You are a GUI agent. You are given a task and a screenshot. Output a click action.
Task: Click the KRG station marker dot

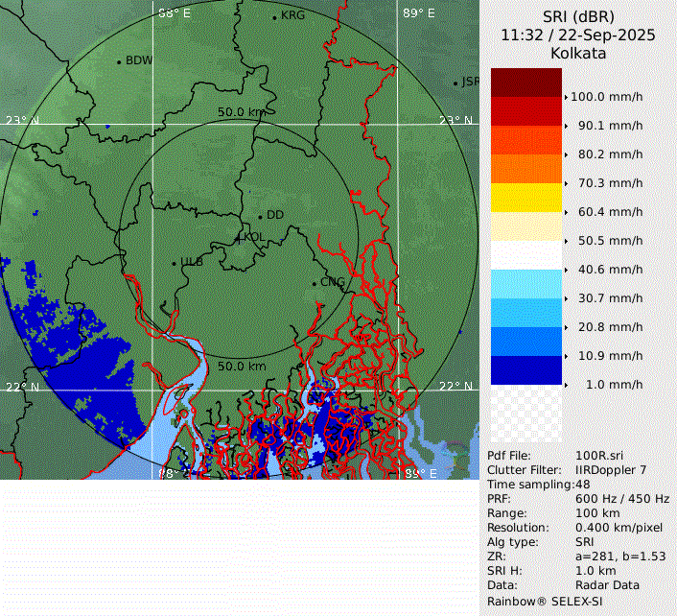(274, 17)
